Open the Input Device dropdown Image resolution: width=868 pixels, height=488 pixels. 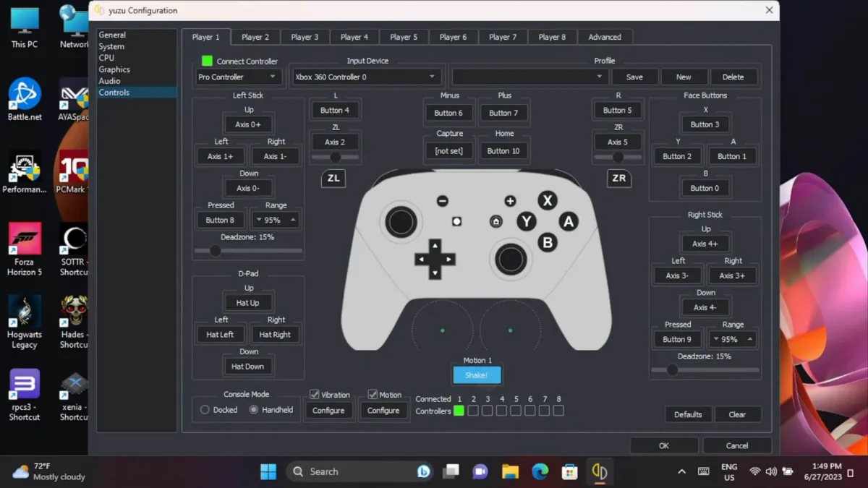tap(366, 77)
